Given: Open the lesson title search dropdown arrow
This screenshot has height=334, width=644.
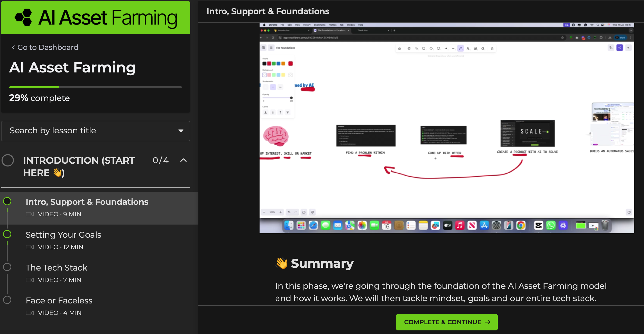Looking at the screenshot, I should (x=181, y=131).
